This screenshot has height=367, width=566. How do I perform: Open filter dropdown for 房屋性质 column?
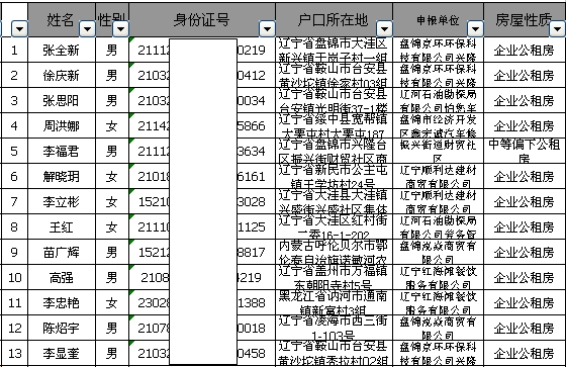coord(557,29)
